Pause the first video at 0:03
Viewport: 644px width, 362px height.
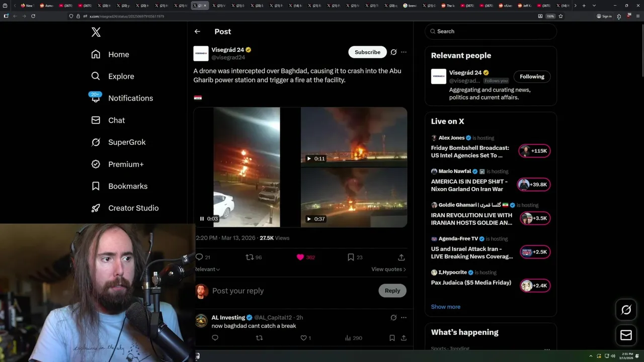pyautogui.click(x=202, y=219)
